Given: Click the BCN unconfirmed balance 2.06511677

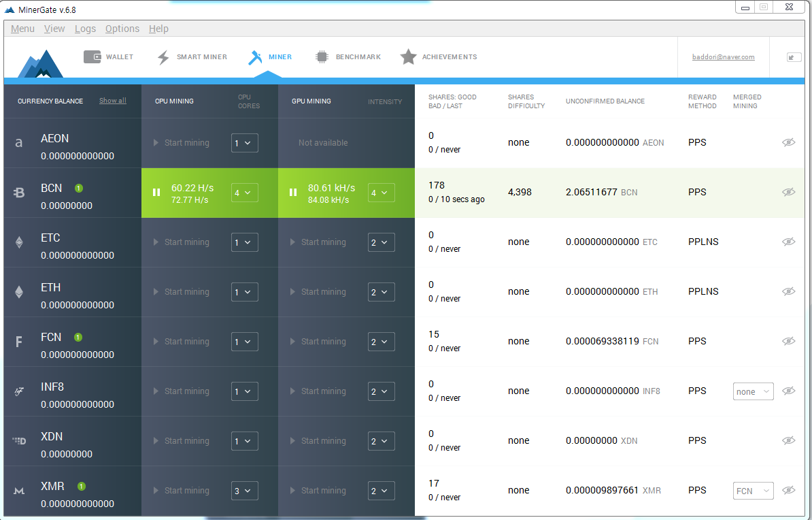Looking at the screenshot, I should 592,193.
